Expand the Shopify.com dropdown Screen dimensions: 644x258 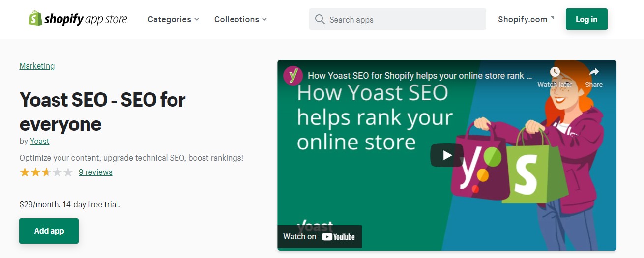coord(526,19)
